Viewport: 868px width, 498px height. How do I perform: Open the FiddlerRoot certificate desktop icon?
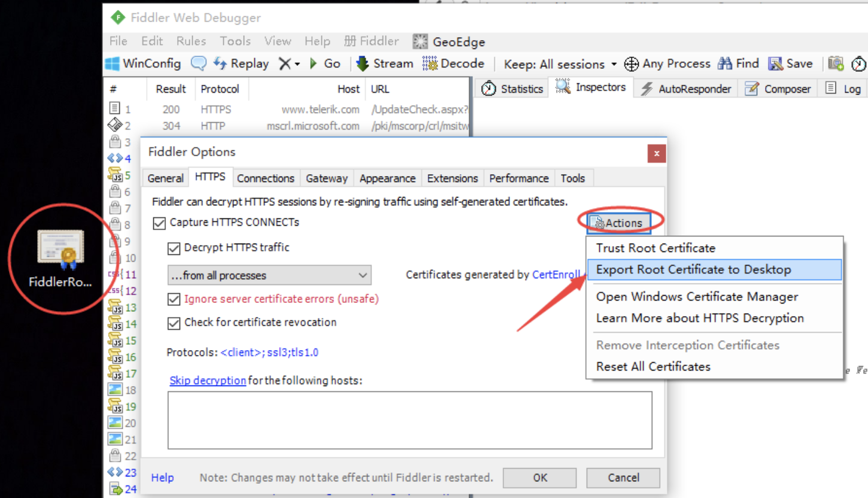[x=60, y=248]
